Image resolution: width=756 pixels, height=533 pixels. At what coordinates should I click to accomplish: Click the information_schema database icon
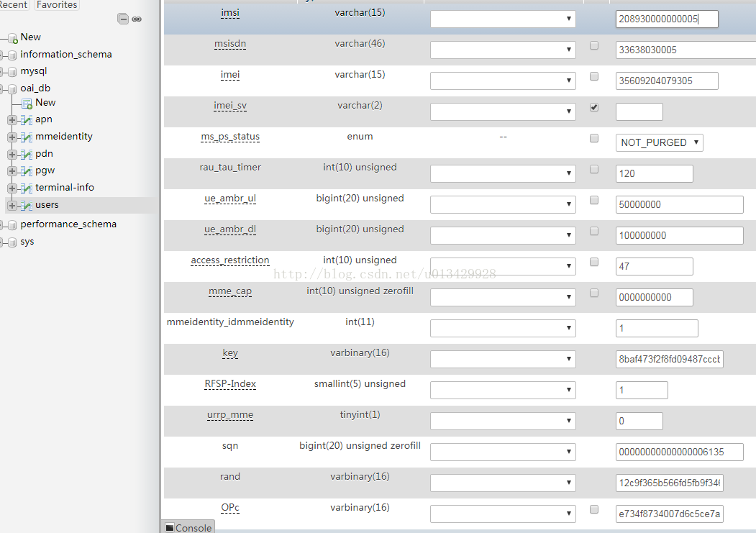(12, 55)
